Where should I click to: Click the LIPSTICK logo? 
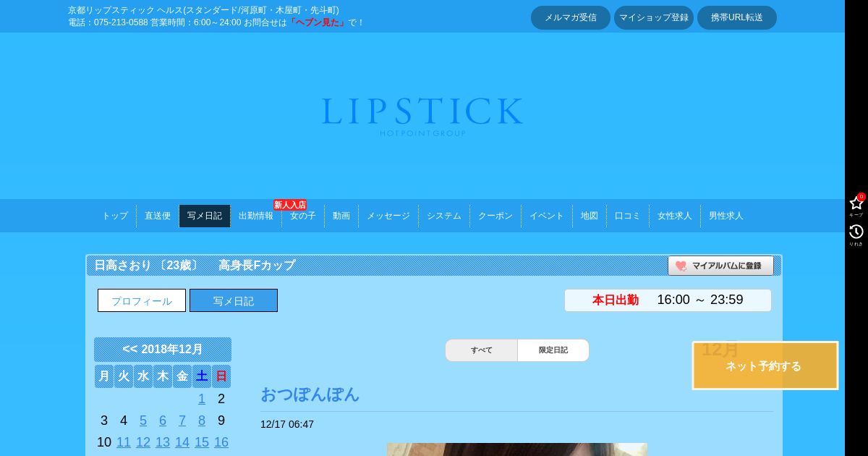click(x=422, y=116)
